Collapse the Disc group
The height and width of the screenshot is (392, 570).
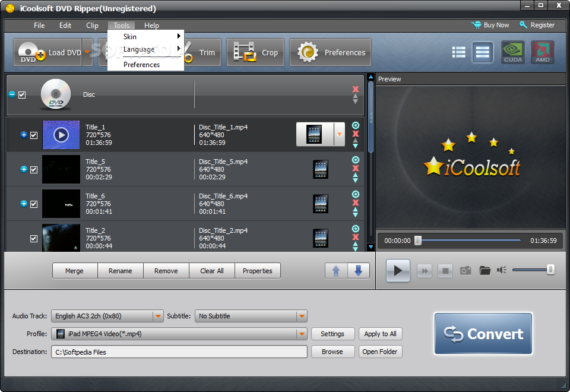tap(12, 94)
